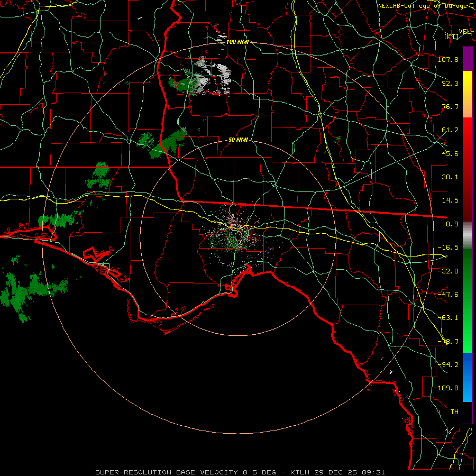Image resolution: width=476 pixels, height=476 pixels.
Task: Click the -47.6 legend value
Action: [448, 295]
